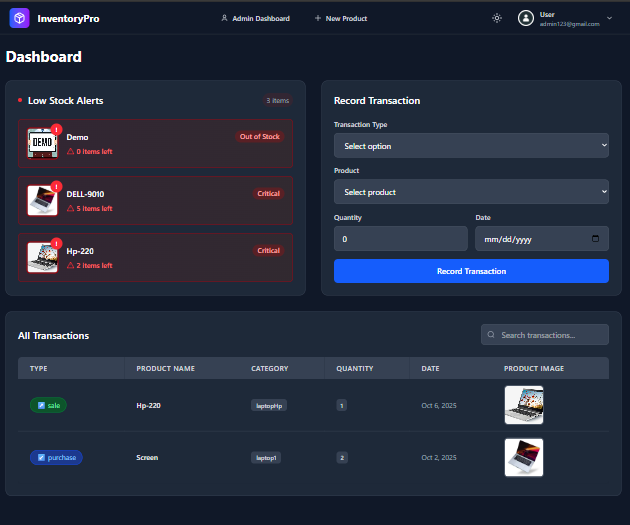Click the QUANTITY column header
The image size is (630, 525).
point(355,368)
